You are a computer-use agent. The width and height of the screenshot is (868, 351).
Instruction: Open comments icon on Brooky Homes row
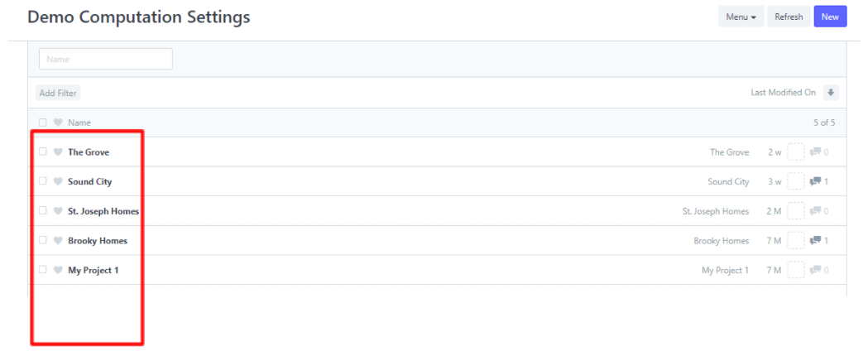[815, 240]
